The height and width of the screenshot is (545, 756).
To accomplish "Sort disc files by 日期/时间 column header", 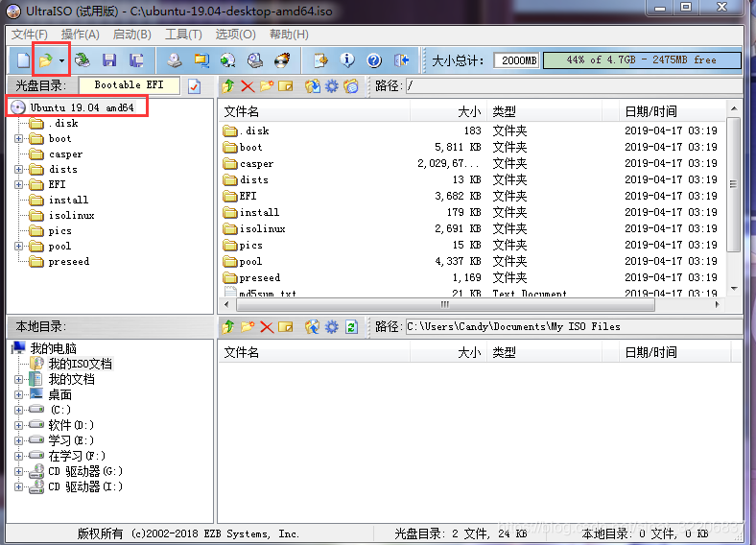I will pos(673,112).
